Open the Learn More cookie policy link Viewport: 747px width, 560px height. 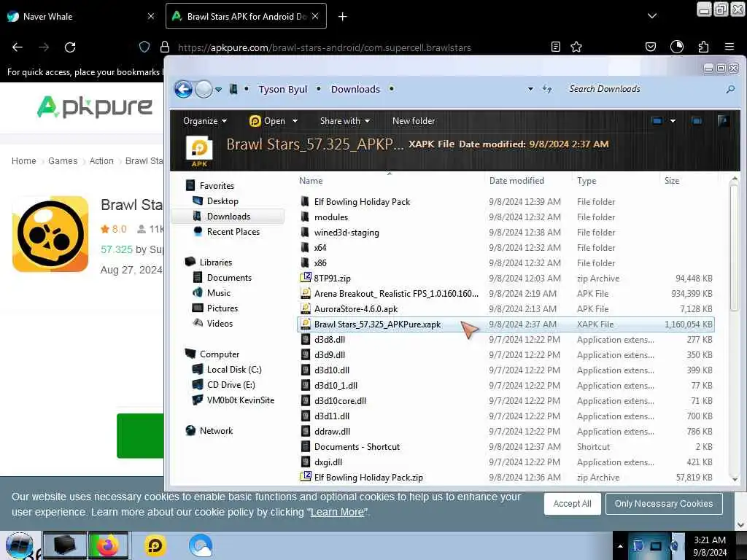click(x=337, y=513)
